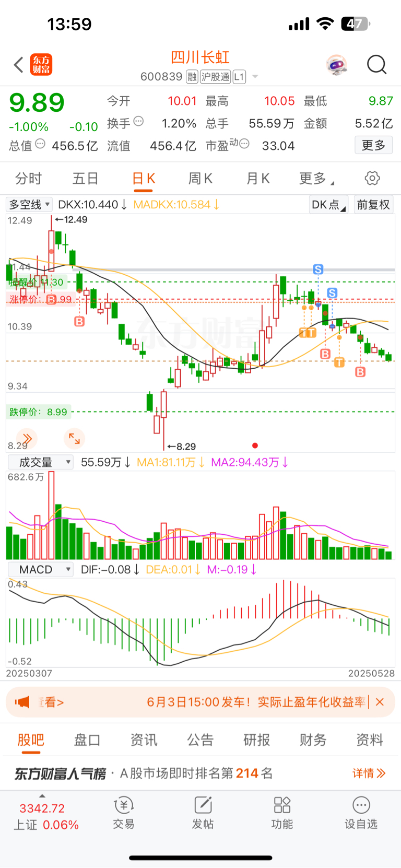Switch to 资料 tab

370,740
